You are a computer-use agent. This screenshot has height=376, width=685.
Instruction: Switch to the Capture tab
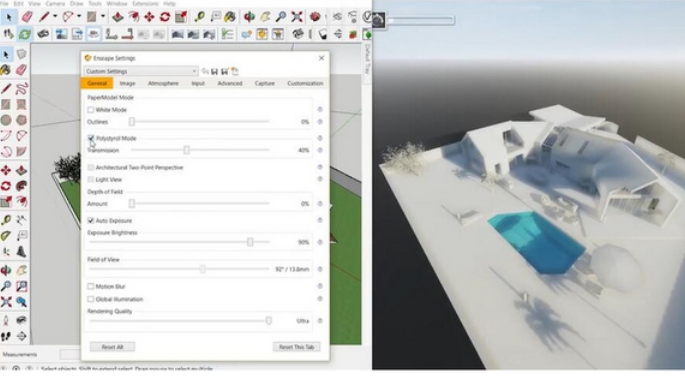[264, 83]
